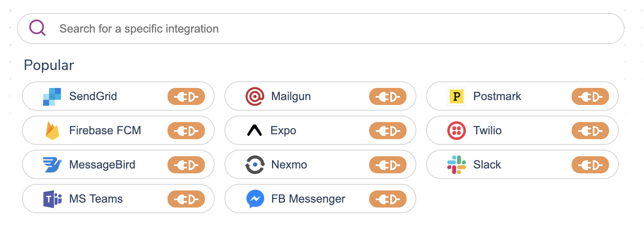The height and width of the screenshot is (236, 644).
Task: Click the Expo logo icon
Action: (254, 131)
